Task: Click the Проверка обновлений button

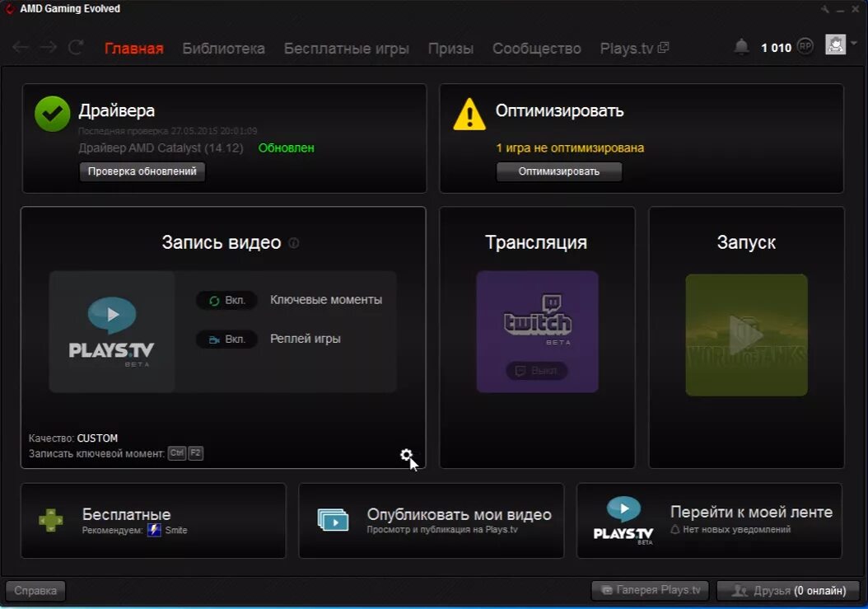Action: coord(142,171)
